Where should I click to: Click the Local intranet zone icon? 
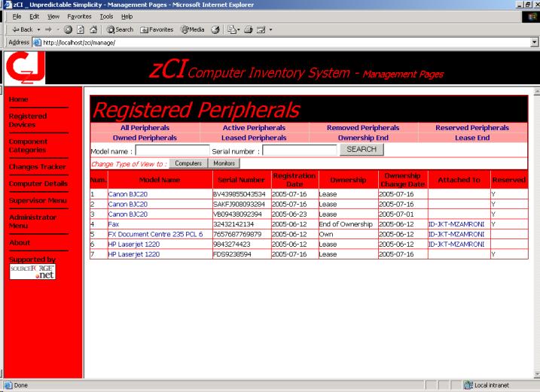point(468,385)
